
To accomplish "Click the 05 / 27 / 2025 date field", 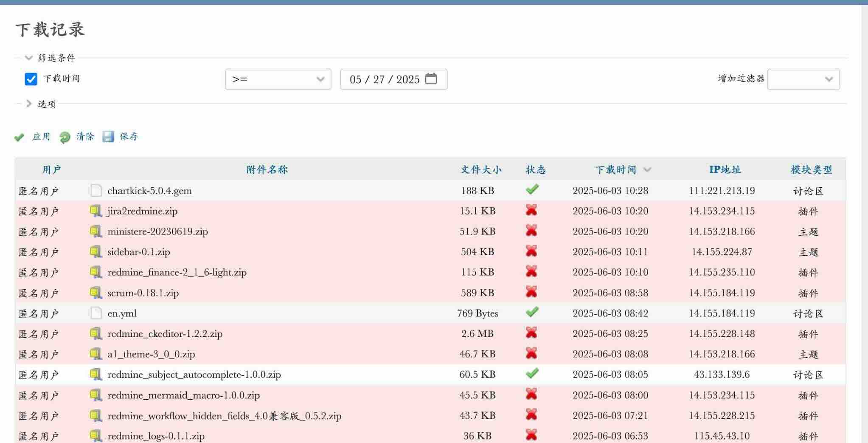I will [393, 79].
